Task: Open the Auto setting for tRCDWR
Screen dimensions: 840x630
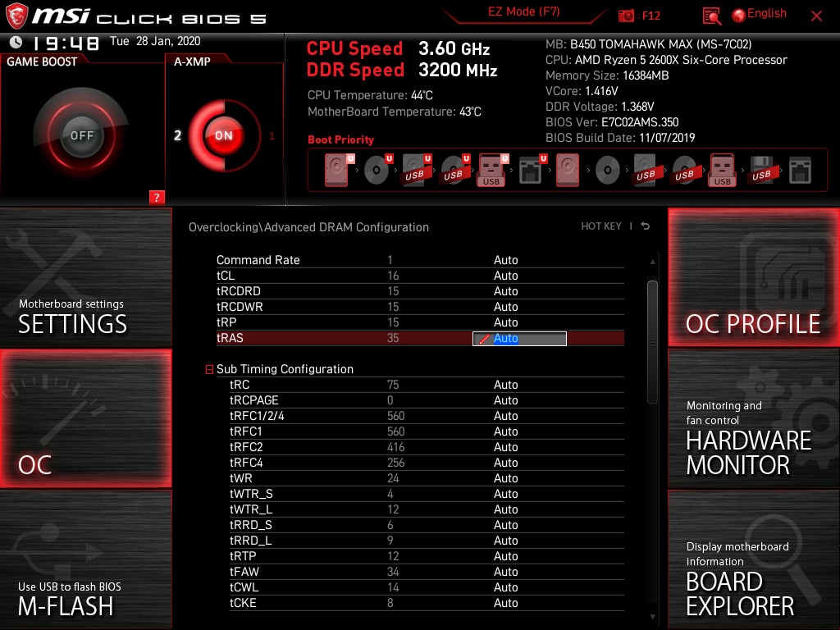Action: pyautogui.click(x=505, y=307)
